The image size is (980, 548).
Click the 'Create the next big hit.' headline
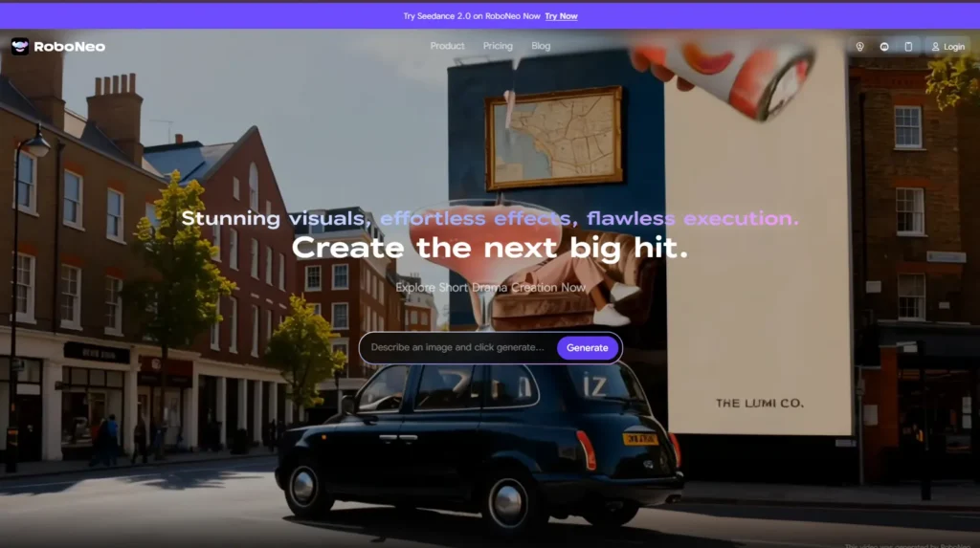490,248
